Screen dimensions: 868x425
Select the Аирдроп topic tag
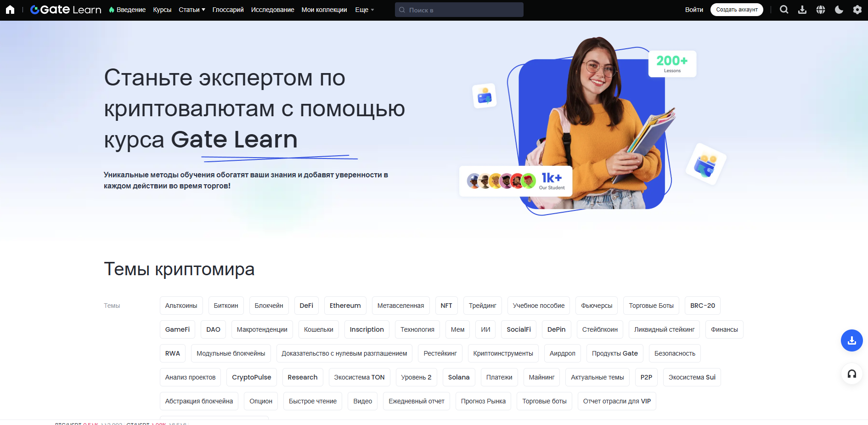[563, 353]
